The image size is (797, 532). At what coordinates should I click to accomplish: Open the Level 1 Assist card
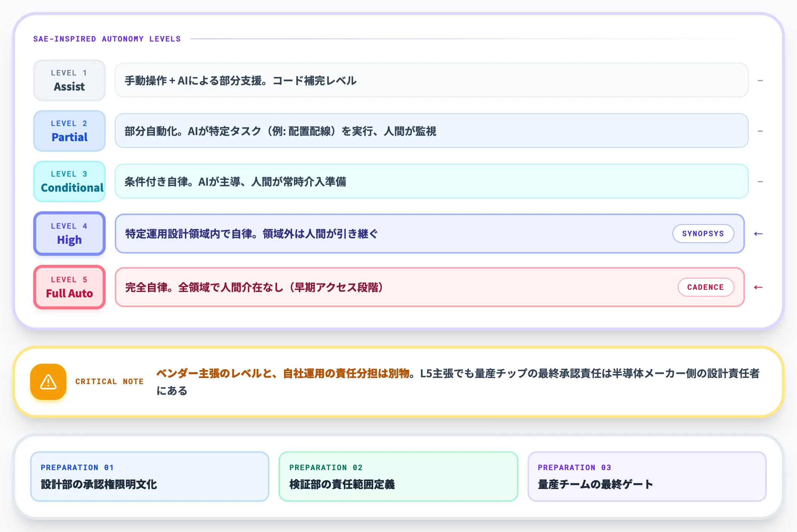[69, 80]
